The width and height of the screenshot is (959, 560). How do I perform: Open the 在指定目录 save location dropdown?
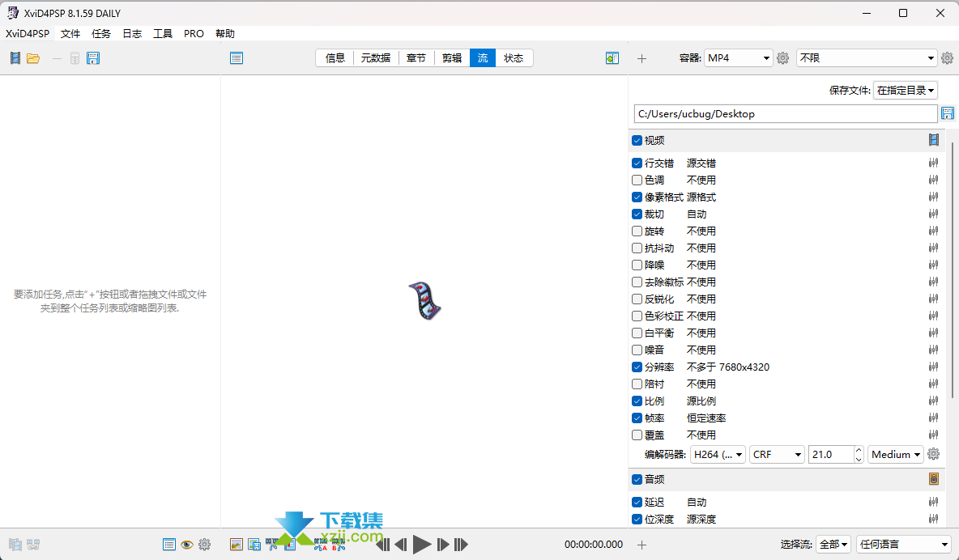coord(906,91)
